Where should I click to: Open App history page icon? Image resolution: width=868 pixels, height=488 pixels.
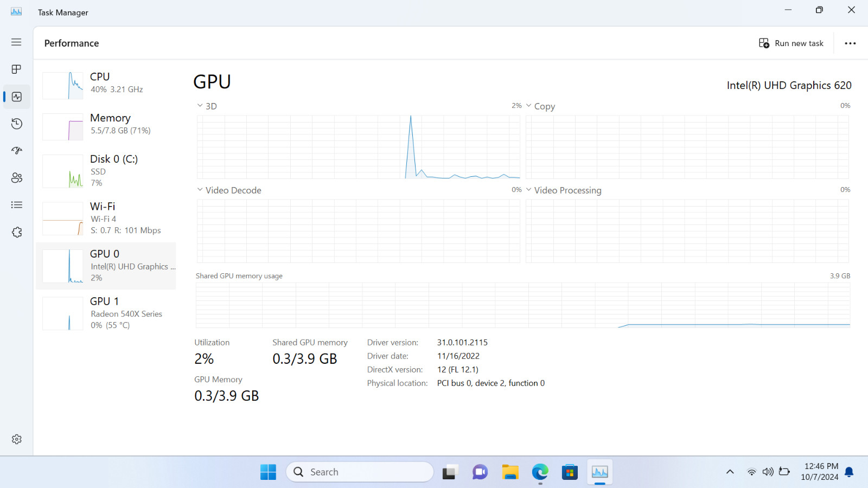click(x=16, y=124)
